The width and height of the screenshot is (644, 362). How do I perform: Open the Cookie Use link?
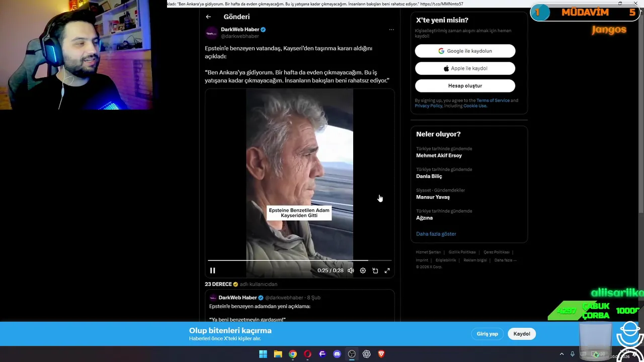click(x=475, y=106)
